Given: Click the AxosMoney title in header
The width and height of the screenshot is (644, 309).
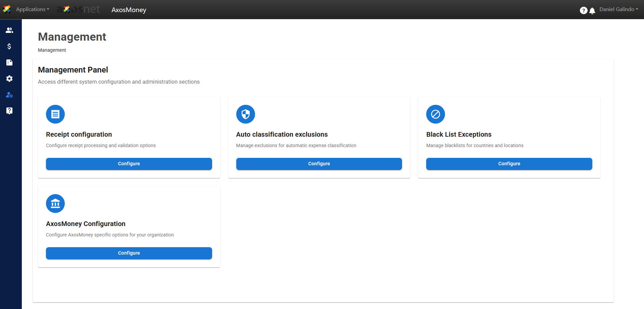Looking at the screenshot, I should pyautogui.click(x=129, y=10).
